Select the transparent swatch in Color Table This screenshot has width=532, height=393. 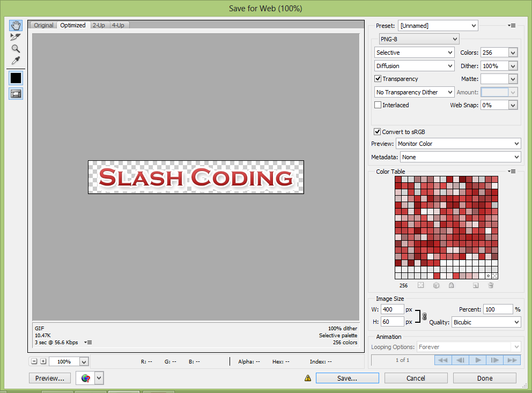[x=494, y=276]
